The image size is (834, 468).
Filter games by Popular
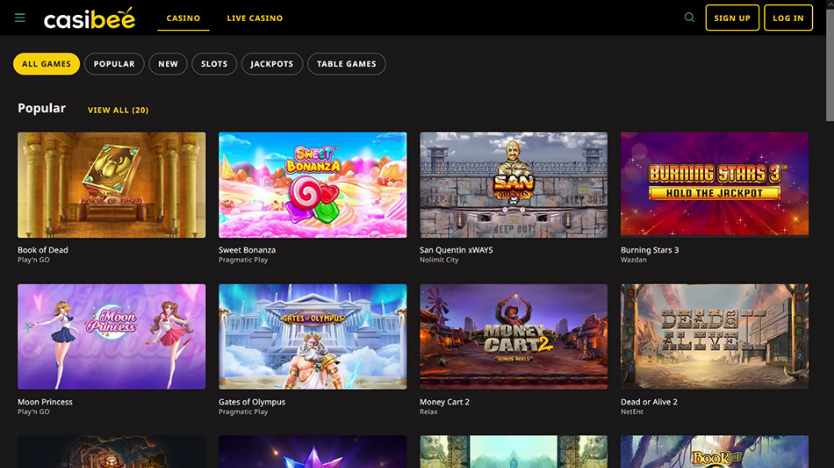coord(114,64)
